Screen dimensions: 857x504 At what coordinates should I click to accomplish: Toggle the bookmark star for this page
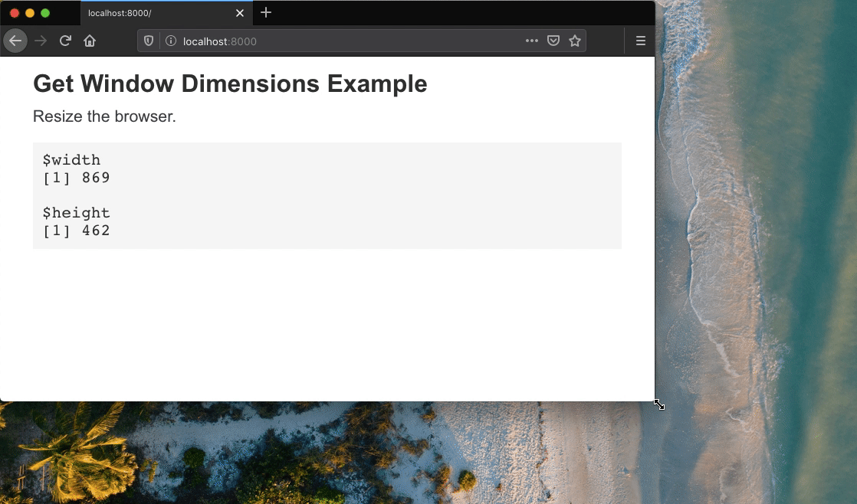575,41
